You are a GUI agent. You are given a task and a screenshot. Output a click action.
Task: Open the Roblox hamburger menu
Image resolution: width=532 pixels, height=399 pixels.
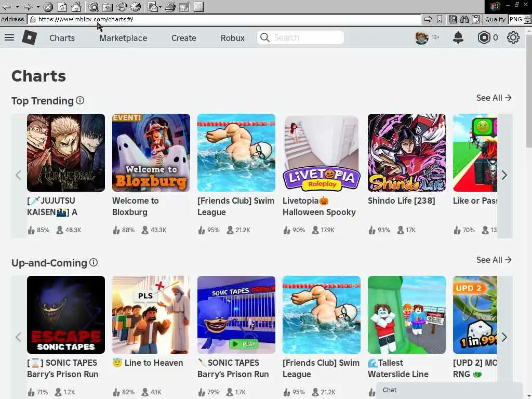click(x=9, y=37)
